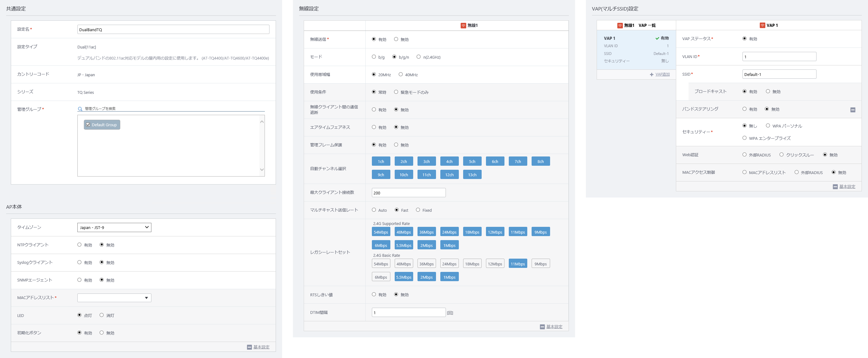Enable NTPクライアント with 有効 radio
Image resolution: width=868 pixels, height=358 pixels.
tap(80, 245)
